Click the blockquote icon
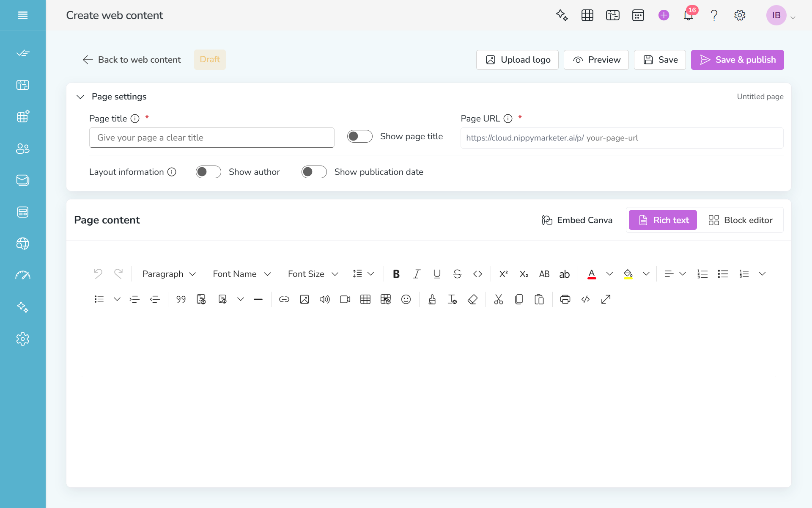Screen dimensions: 812x508 [181, 299]
